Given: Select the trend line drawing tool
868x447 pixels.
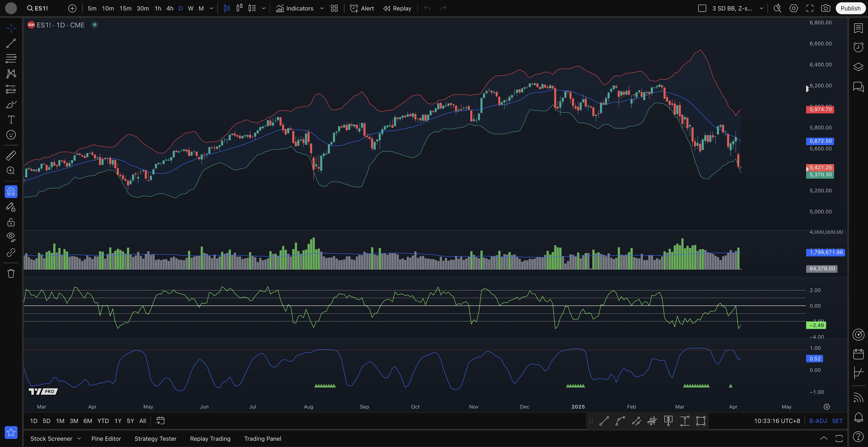Looking at the screenshot, I should tap(11, 43).
